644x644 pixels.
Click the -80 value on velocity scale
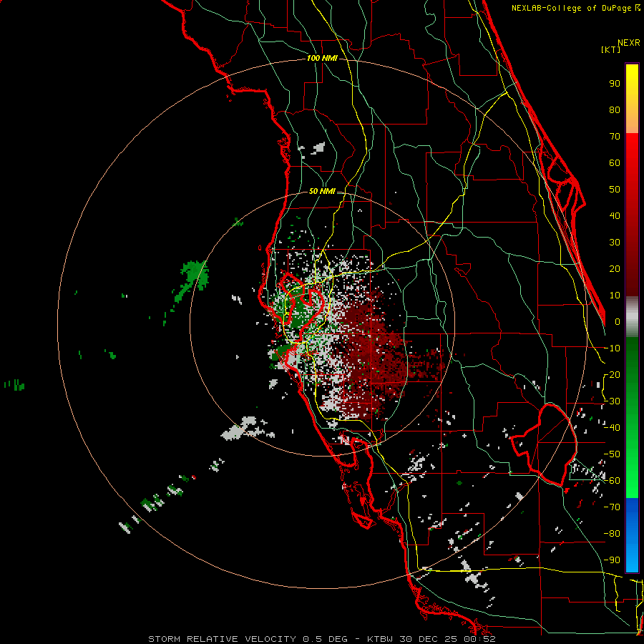(x=612, y=534)
